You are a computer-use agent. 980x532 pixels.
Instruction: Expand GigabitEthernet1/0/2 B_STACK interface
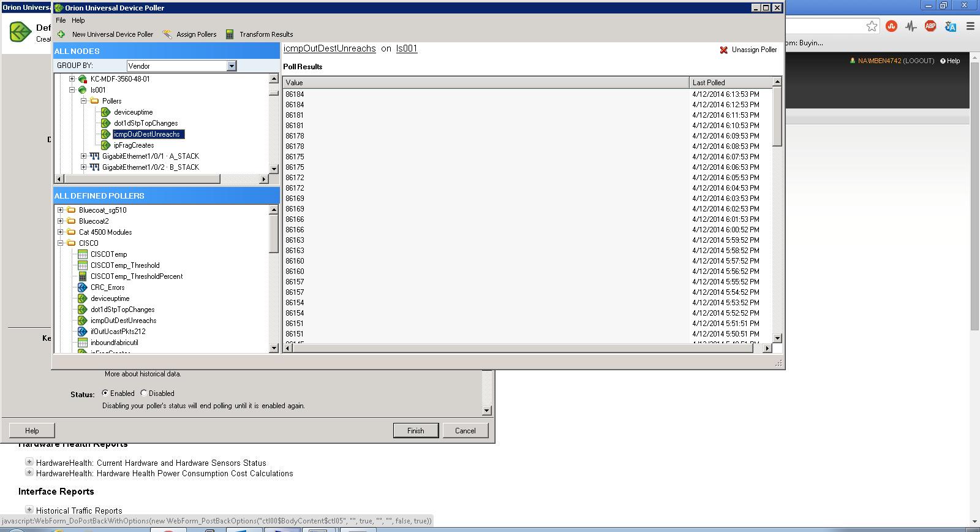[83, 167]
